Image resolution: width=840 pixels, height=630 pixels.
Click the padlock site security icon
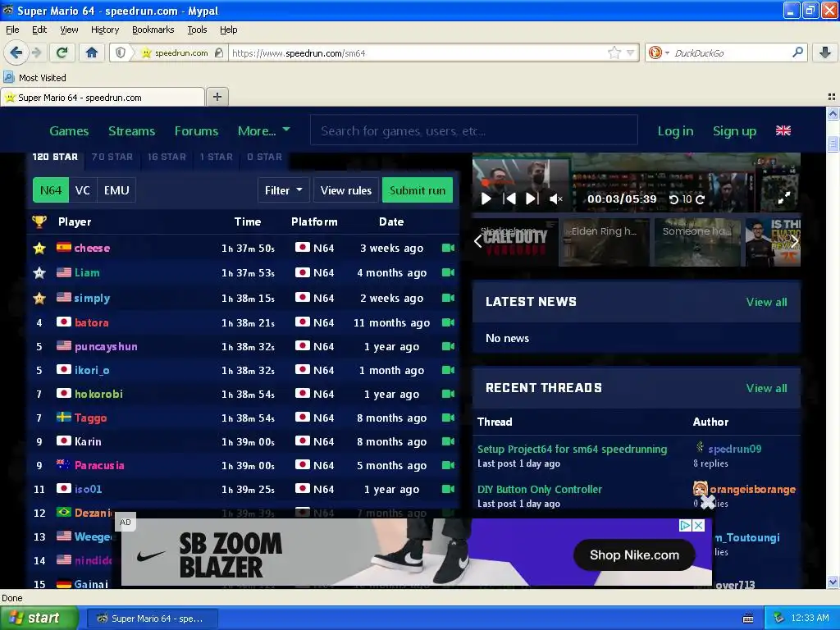tap(218, 52)
